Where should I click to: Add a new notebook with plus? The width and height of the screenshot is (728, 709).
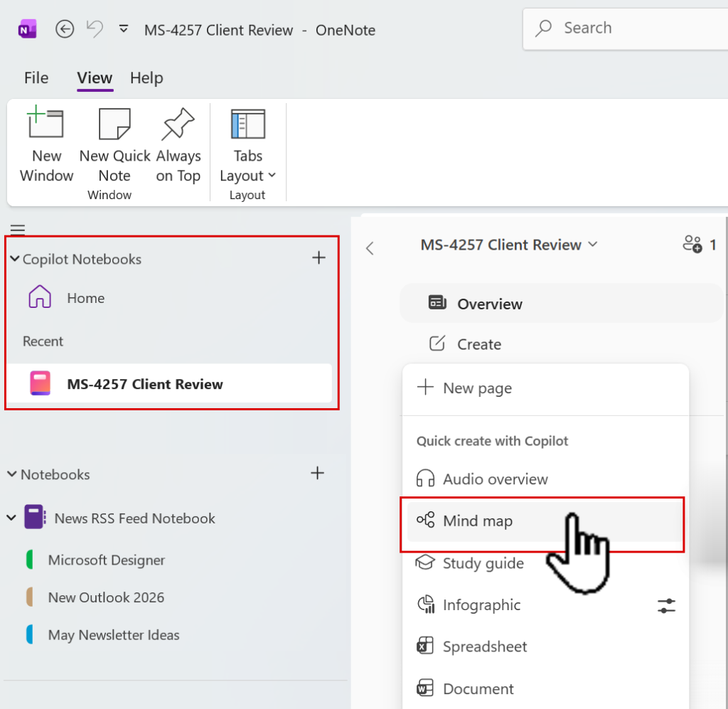coord(318,473)
